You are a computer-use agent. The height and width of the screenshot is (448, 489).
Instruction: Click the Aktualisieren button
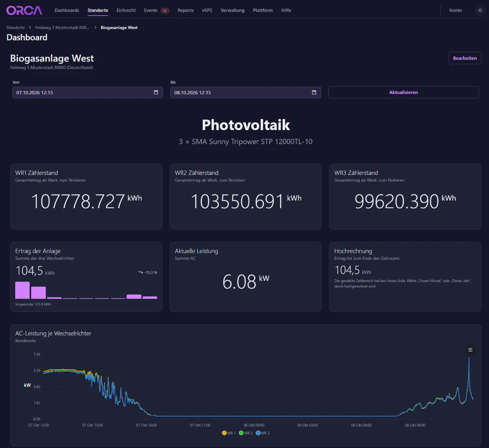point(403,92)
